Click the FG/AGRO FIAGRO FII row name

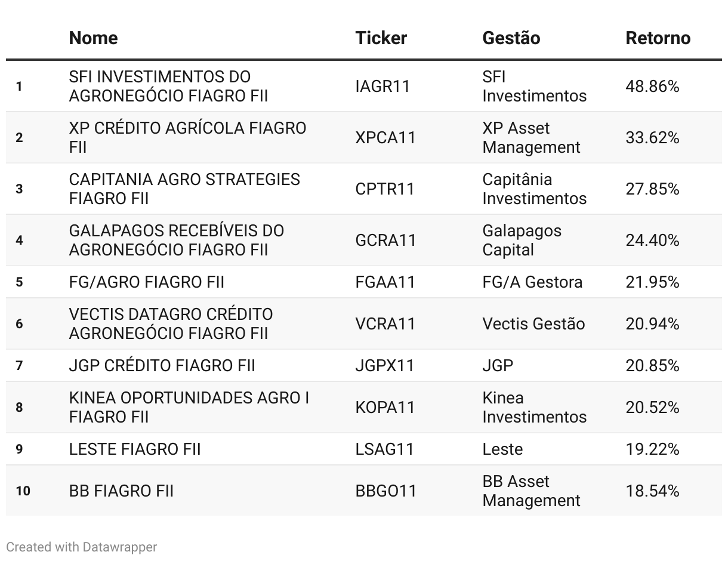[147, 282]
